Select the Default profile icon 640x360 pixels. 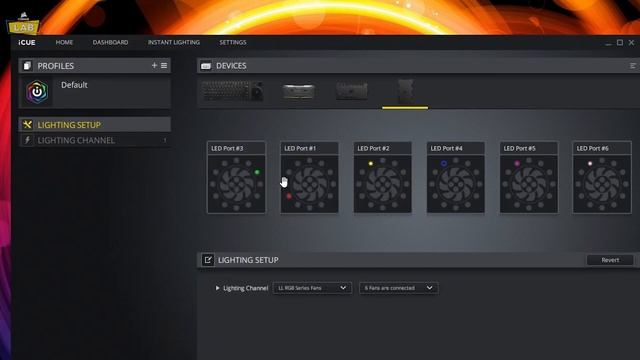tap(37, 91)
